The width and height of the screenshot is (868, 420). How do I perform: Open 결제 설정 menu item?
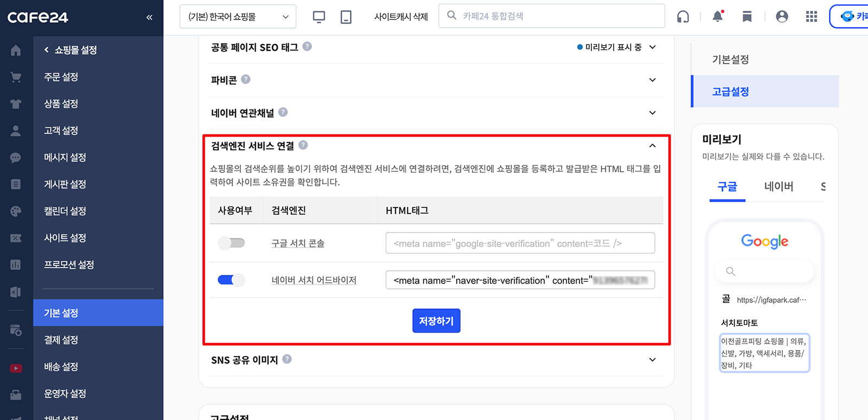coord(61,340)
